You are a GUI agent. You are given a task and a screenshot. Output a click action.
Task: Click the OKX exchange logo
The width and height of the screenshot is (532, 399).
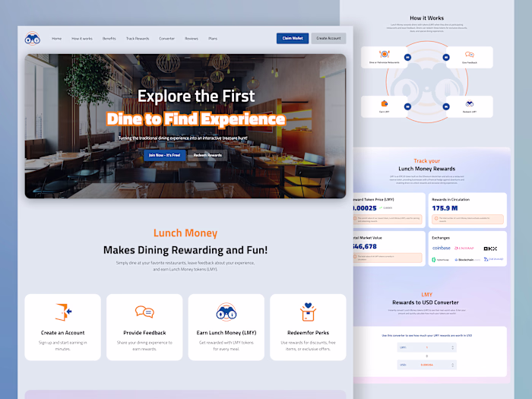(x=490, y=249)
